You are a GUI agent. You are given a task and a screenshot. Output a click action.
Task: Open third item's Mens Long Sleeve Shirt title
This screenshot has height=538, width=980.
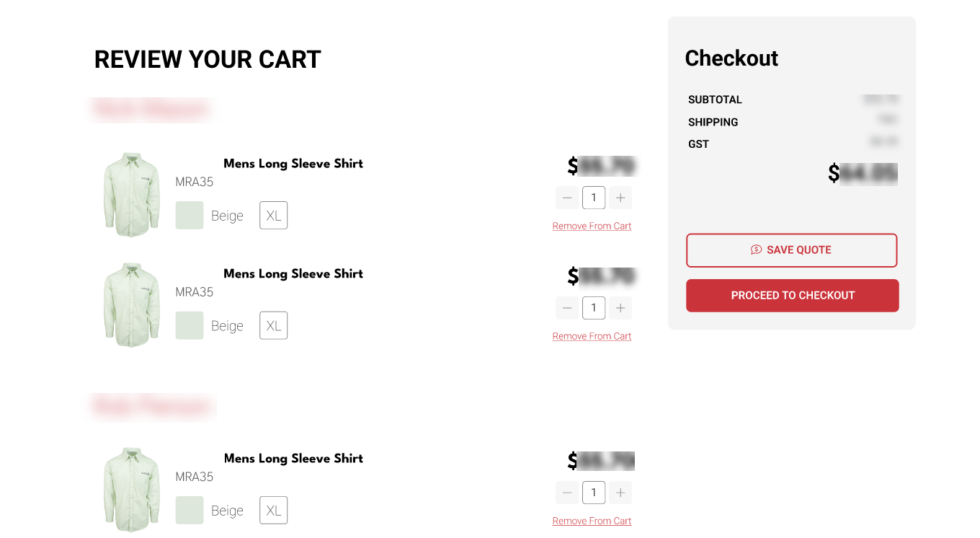[293, 459]
